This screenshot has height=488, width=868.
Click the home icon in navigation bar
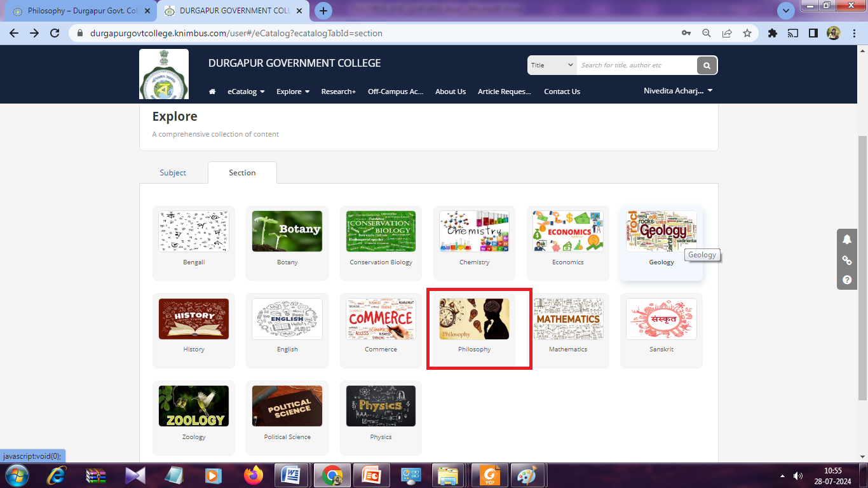pyautogui.click(x=212, y=91)
